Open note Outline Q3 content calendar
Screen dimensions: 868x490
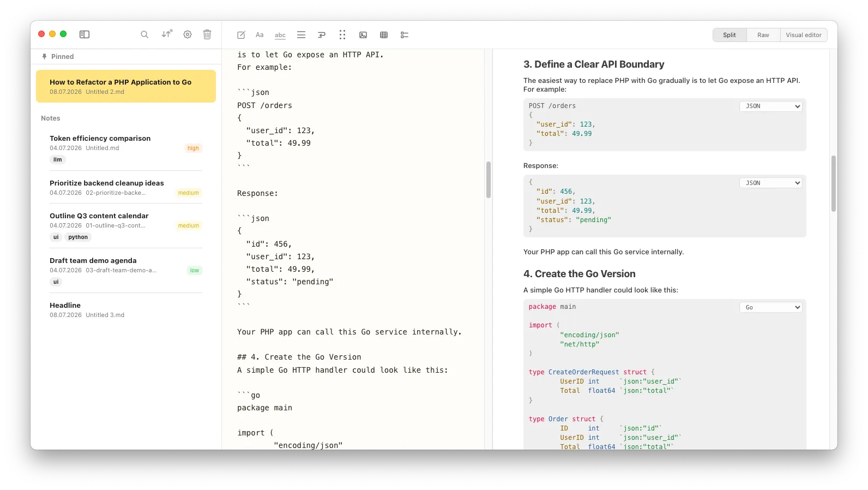(x=126, y=226)
